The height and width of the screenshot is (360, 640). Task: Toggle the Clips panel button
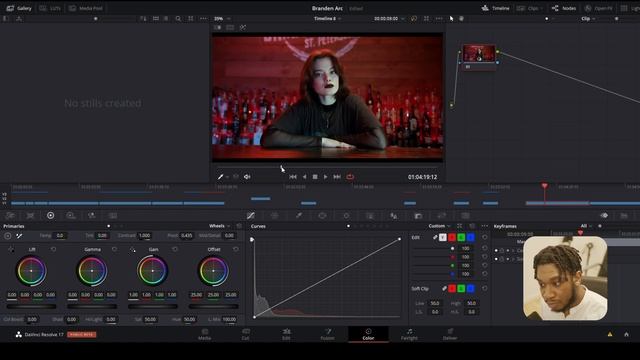[x=529, y=8]
